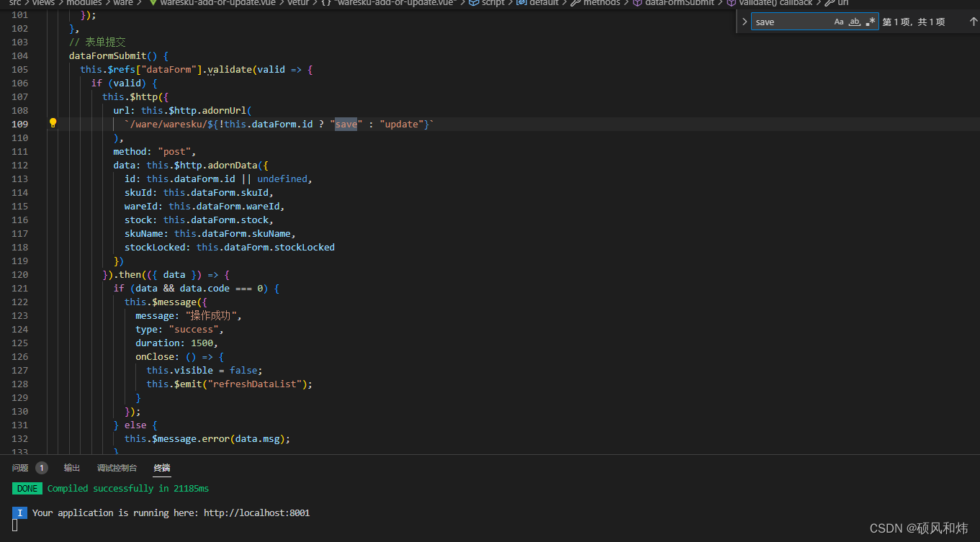This screenshot has width=980, height=542.
Task: Toggle Use Regular Expression in the find box
Action: point(871,22)
